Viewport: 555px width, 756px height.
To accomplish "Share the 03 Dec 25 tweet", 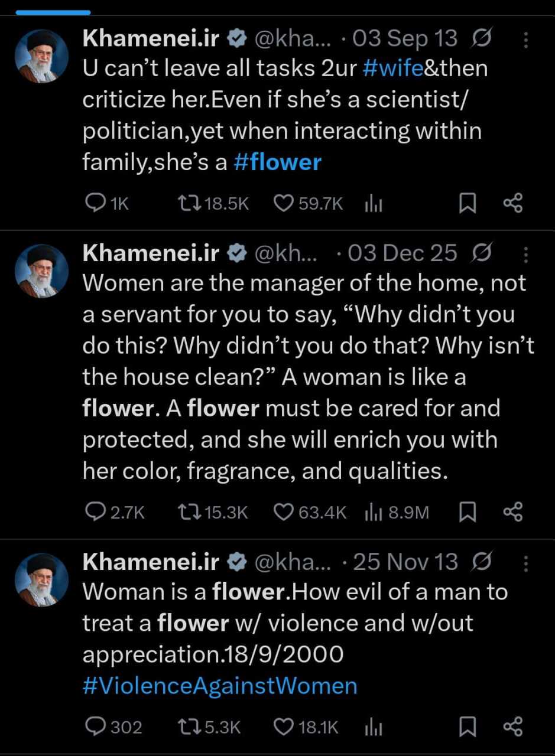I will (x=512, y=512).
